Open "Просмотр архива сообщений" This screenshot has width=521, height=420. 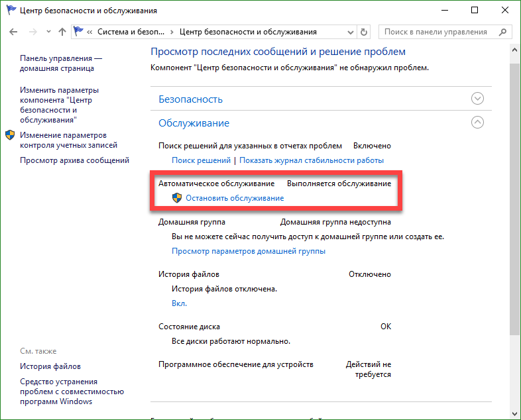click(74, 160)
